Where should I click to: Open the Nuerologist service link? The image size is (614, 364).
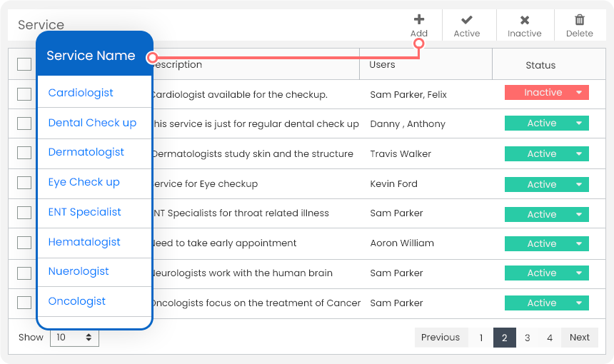[x=79, y=271]
